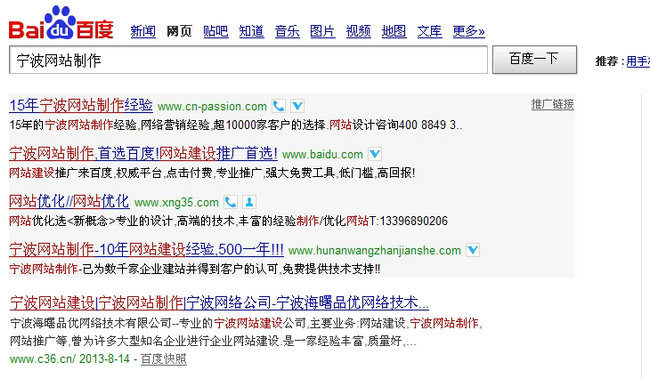The width and height of the screenshot is (650, 379).
Task: Open the 15年宁波网站制作经验 result link
Action: [81, 105]
